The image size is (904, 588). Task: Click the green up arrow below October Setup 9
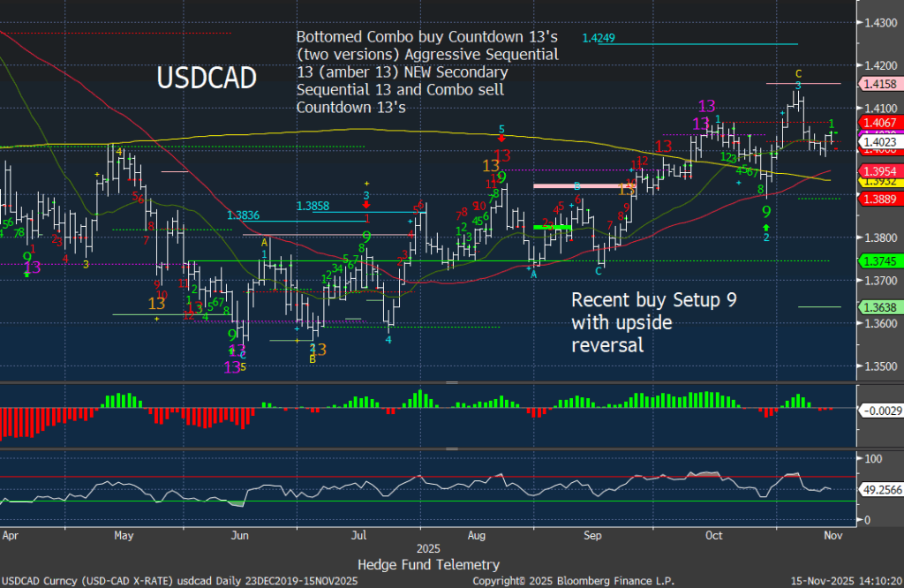[x=766, y=227]
